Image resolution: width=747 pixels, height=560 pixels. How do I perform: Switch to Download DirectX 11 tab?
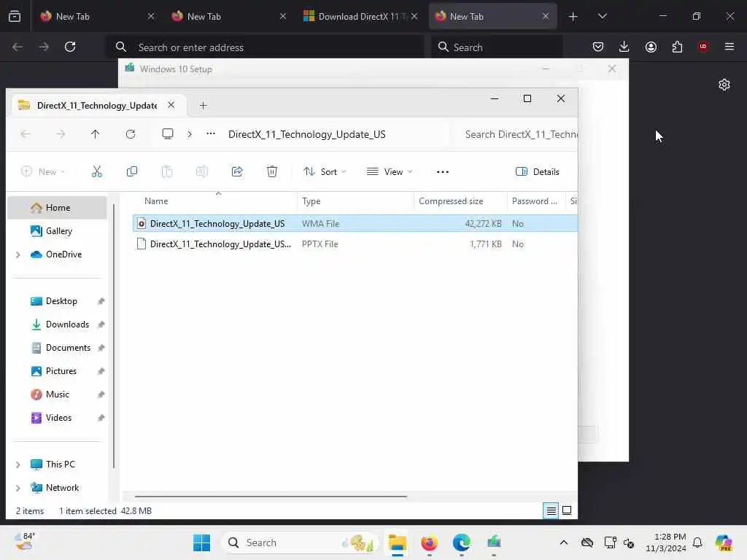pos(360,16)
